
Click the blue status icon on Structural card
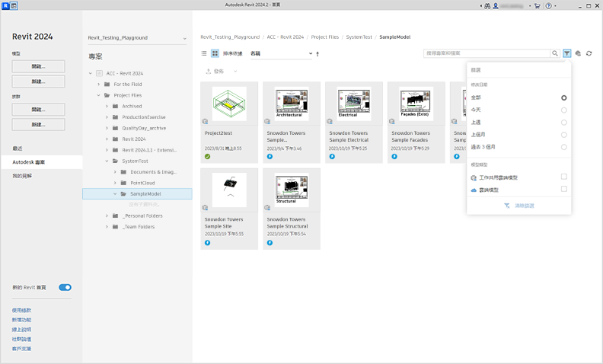coord(270,243)
